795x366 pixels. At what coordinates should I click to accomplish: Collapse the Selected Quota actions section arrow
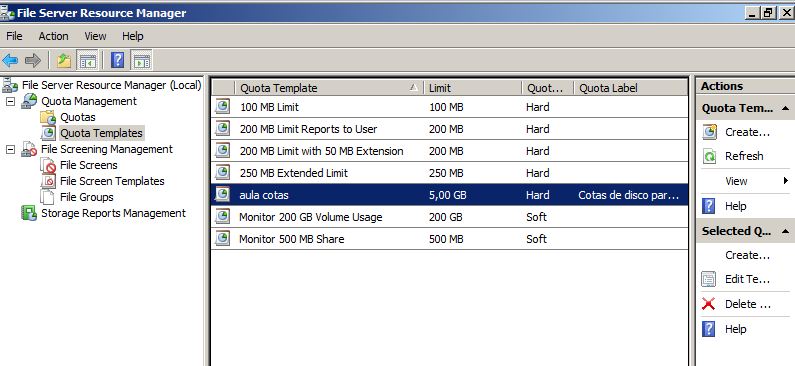click(x=785, y=231)
